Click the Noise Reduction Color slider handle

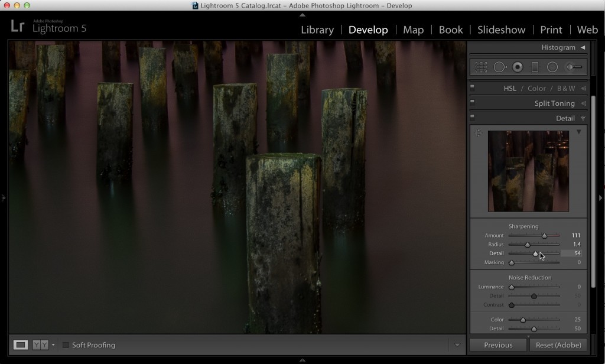[523, 320]
